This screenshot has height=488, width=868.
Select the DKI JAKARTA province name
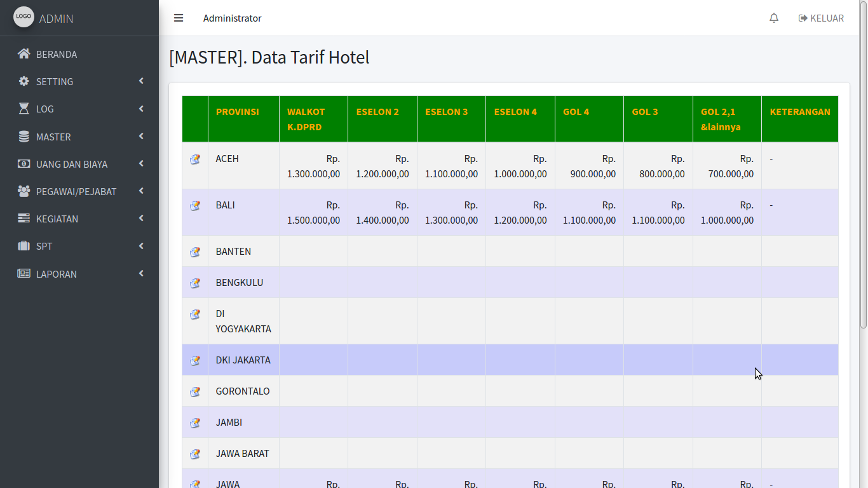click(243, 360)
